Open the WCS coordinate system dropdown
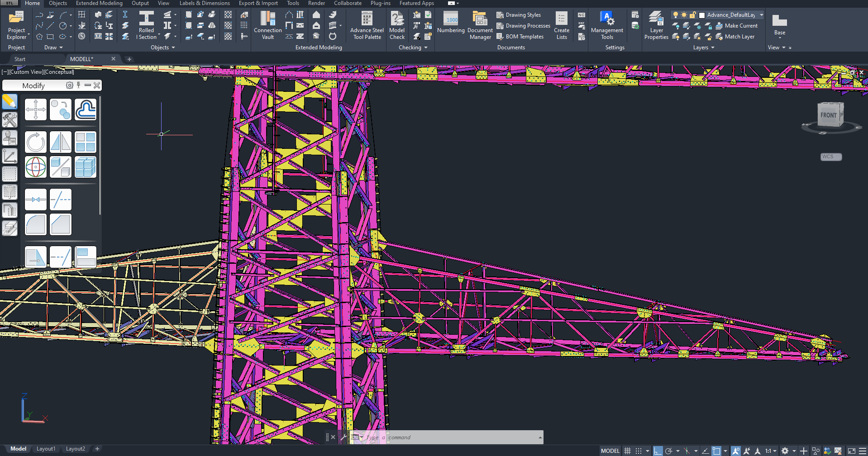This screenshot has width=868, height=456. 831,157
